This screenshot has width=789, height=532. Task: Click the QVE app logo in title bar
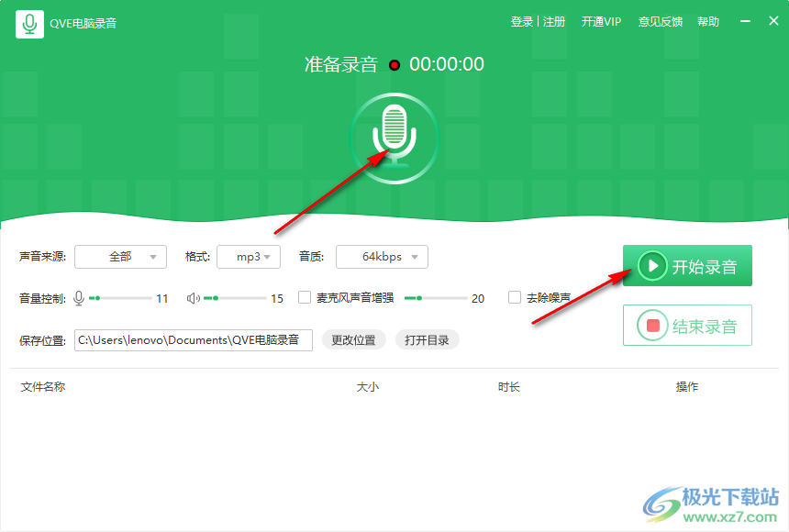(28, 21)
